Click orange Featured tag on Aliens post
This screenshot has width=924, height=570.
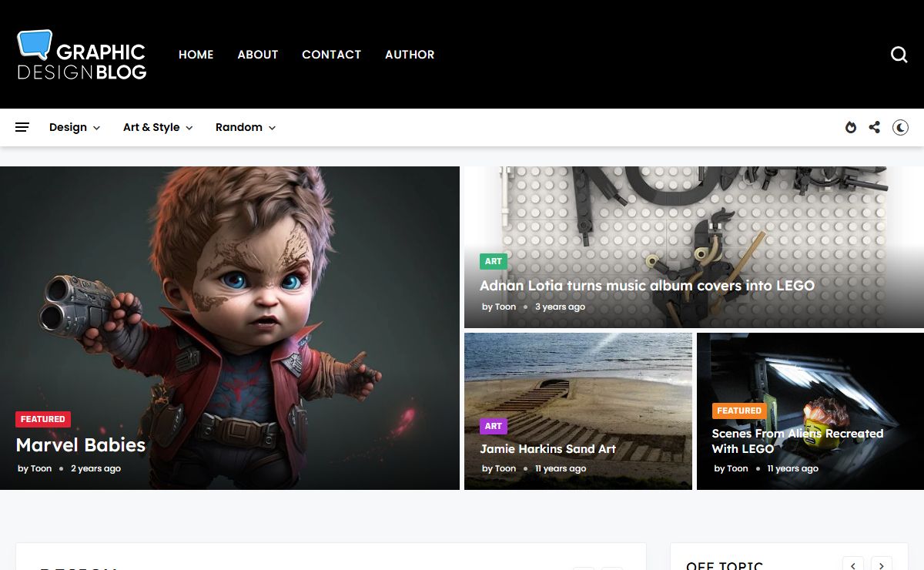739,411
